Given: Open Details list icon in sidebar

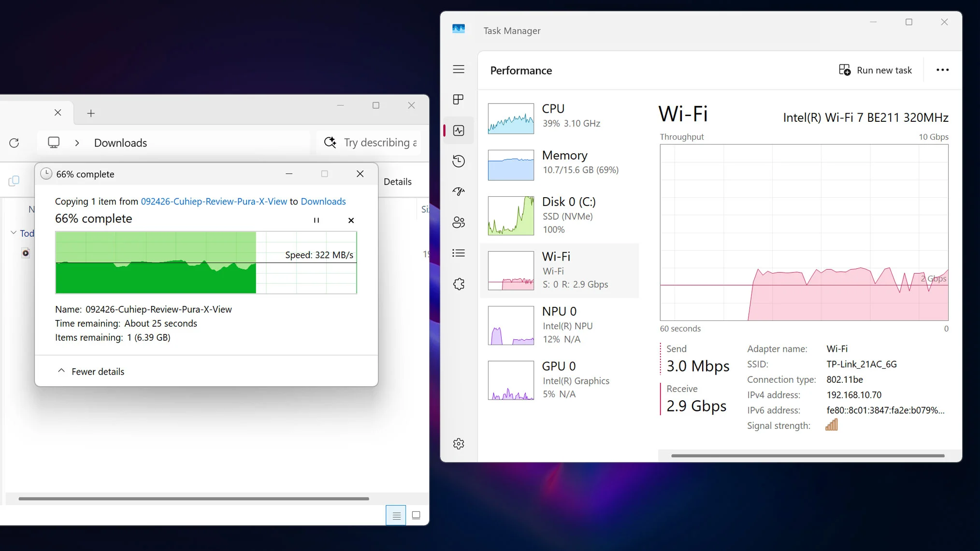Looking at the screenshot, I should pos(459,253).
